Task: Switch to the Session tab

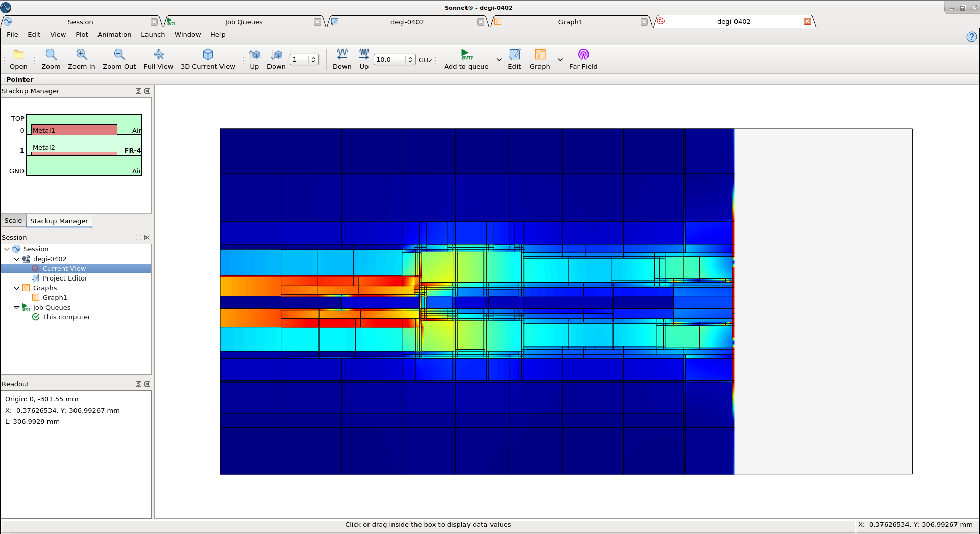Action: click(80, 22)
